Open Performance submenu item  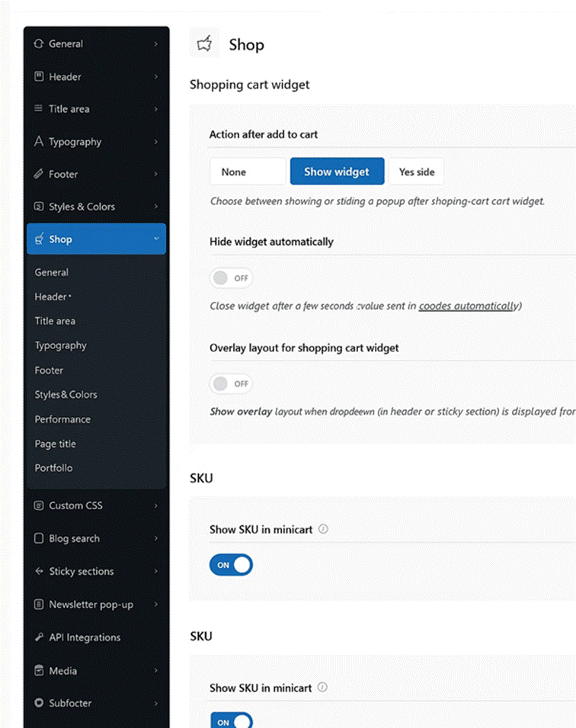[x=62, y=419]
